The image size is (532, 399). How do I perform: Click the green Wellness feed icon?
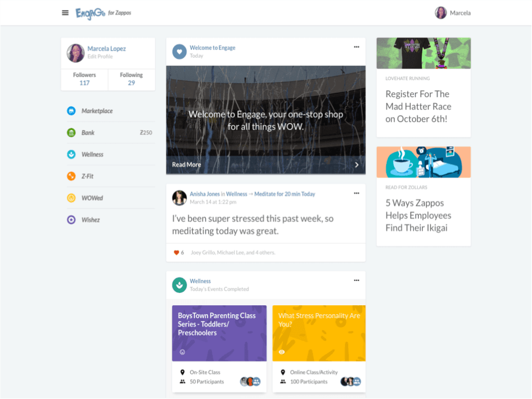(179, 285)
